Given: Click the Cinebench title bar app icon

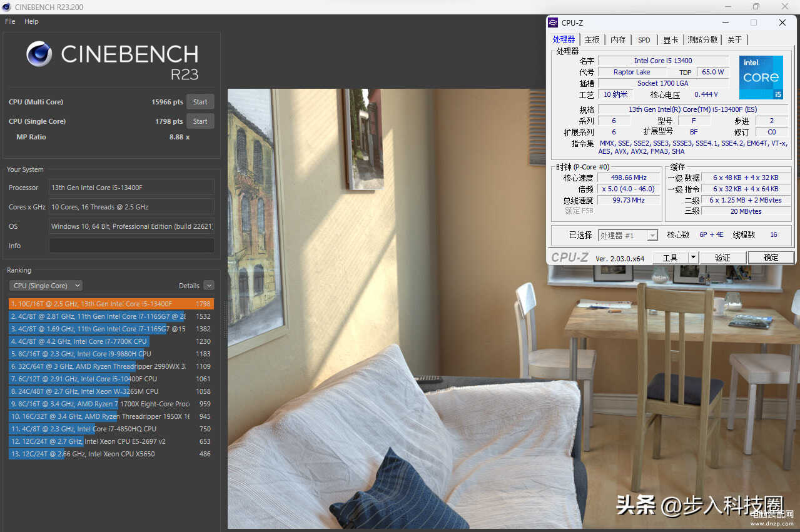Looking at the screenshot, I should pyautogui.click(x=7, y=7).
